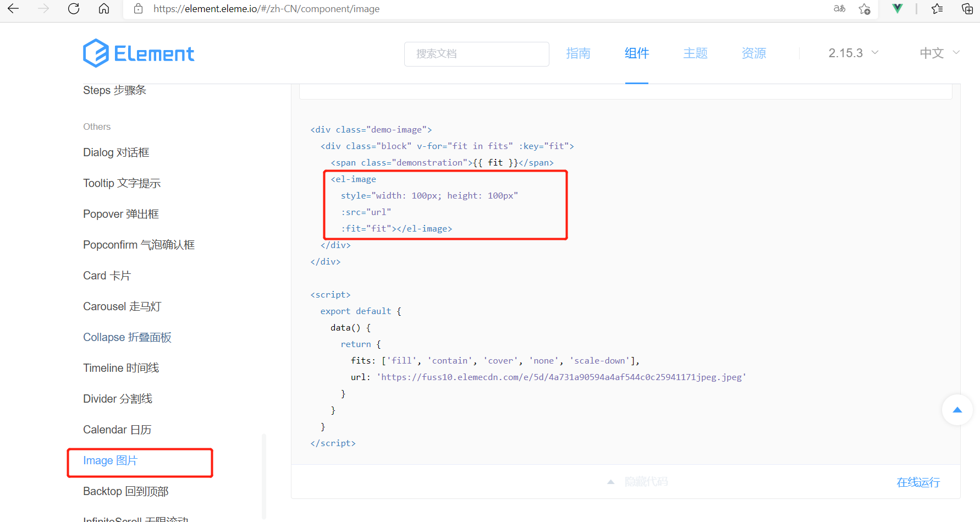This screenshot has height=522, width=980.
Task: Focus the 搜索文档 search box
Action: (477, 54)
